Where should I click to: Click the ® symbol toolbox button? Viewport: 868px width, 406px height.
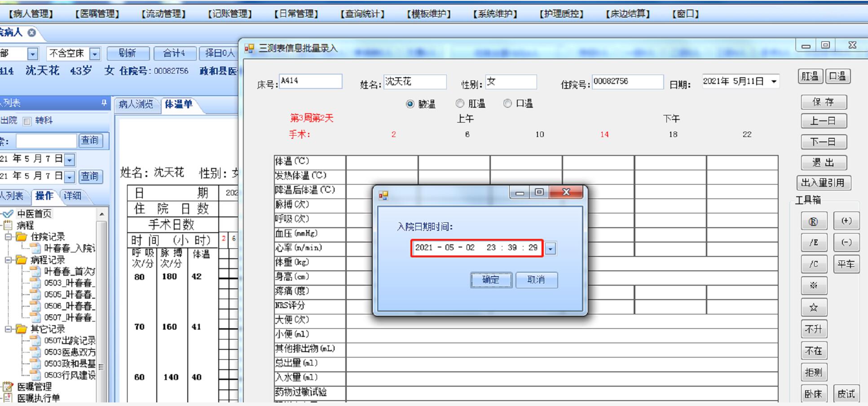(x=813, y=221)
